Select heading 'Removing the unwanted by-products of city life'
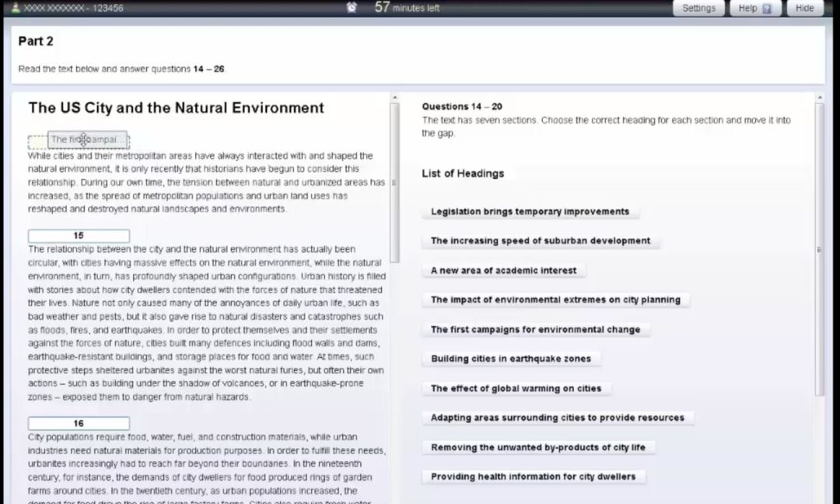Image resolution: width=840 pixels, height=504 pixels. (538, 447)
